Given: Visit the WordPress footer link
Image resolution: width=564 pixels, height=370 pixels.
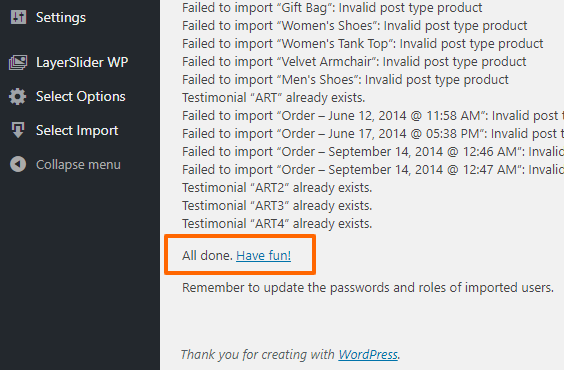Looking at the screenshot, I should click(368, 355).
